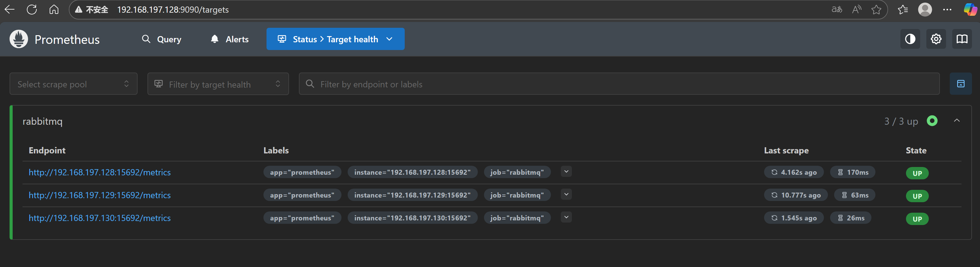This screenshot has width=980, height=267.
Task: Click the read aloud icon in address bar
Action: coord(857,10)
